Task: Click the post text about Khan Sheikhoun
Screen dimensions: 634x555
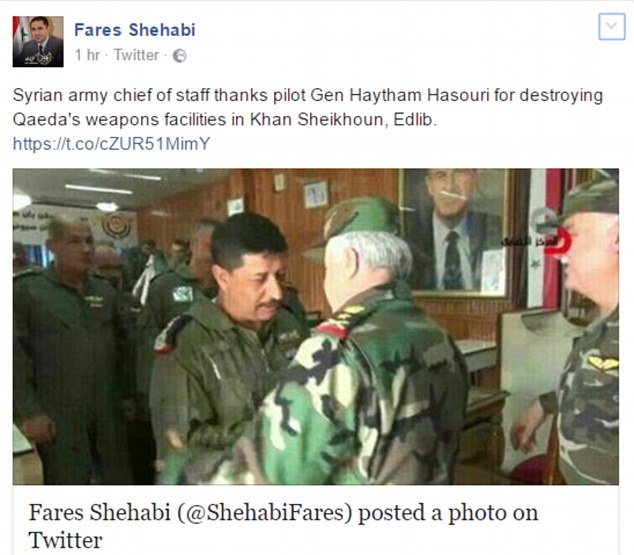Action: click(x=308, y=107)
